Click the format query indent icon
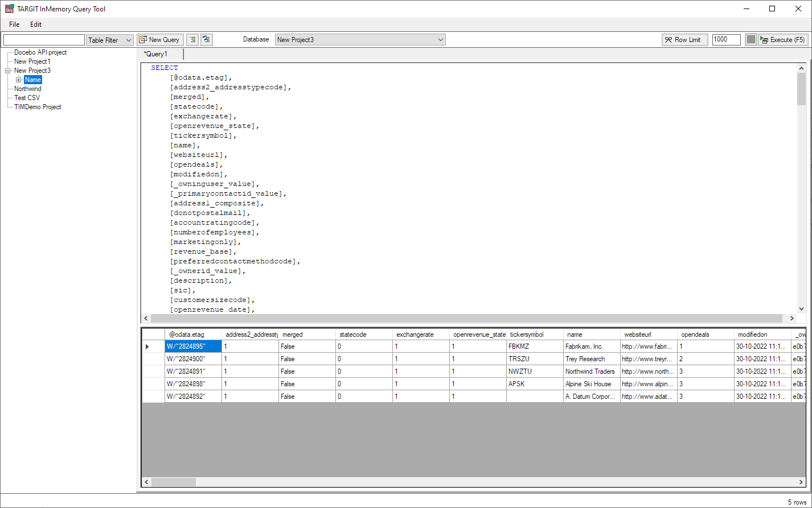The image size is (812, 508). click(x=192, y=40)
